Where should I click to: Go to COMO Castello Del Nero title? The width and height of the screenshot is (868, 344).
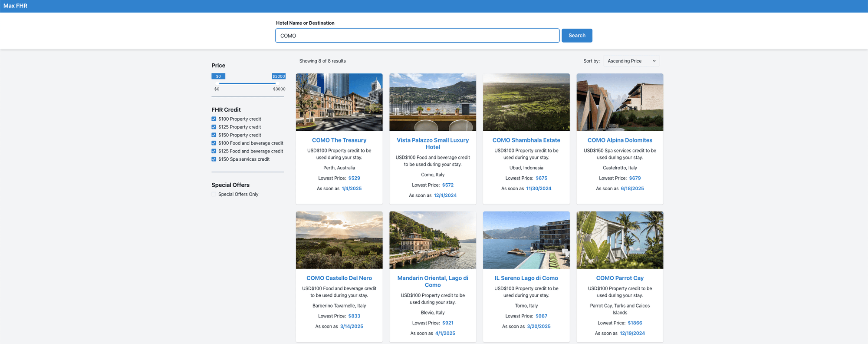tap(339, 278)
